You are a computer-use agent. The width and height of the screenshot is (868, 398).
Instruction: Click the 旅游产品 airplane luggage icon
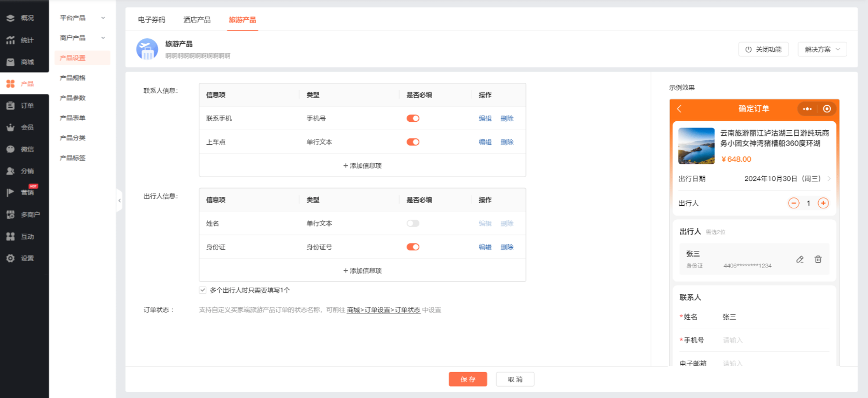coord(147,49)
